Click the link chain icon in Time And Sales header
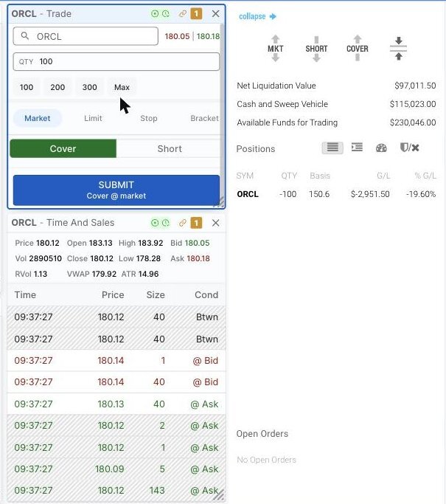 [x=182, y=223]
